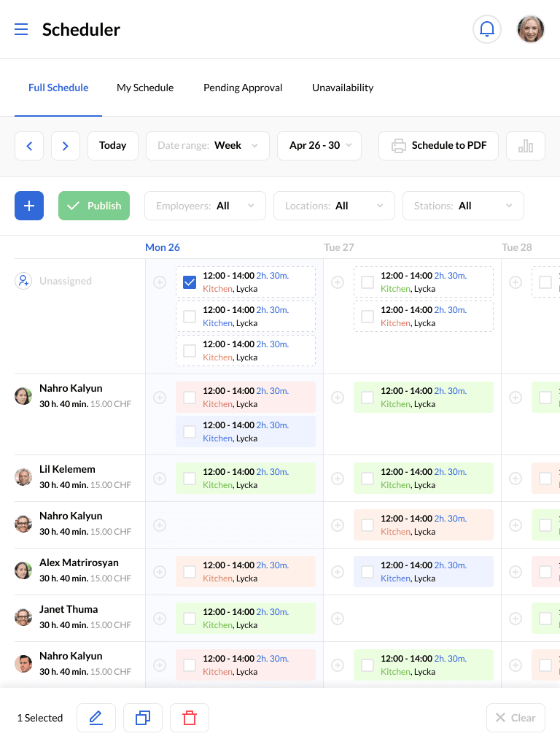Check Lil Kelemem's Monday Kitchen shift
The height and width of the screenshot is (747, 560).
click(x=190, y=479)
